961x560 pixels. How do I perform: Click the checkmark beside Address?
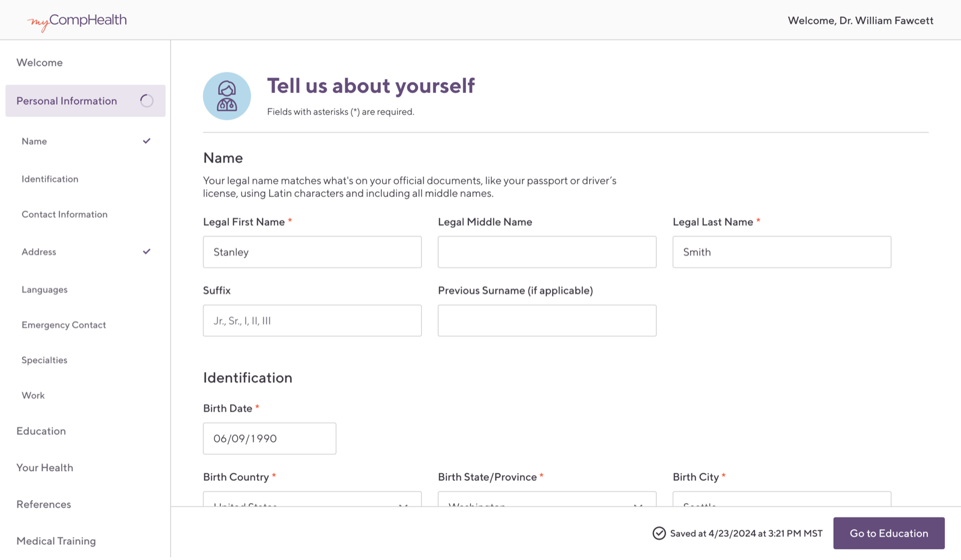tap(147, 251)
